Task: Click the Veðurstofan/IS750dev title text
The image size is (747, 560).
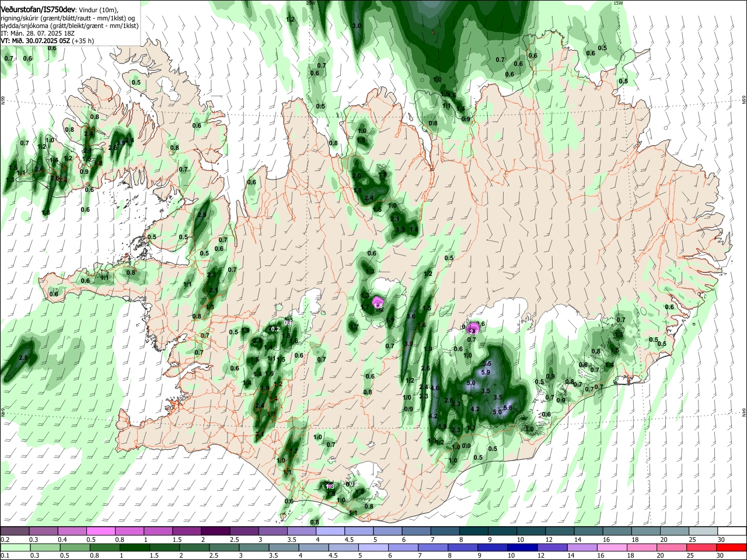Action: coord(38,9)
